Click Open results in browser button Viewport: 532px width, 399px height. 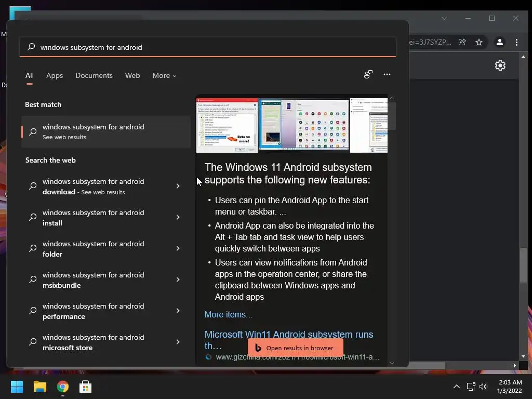(x=295, y=348)
